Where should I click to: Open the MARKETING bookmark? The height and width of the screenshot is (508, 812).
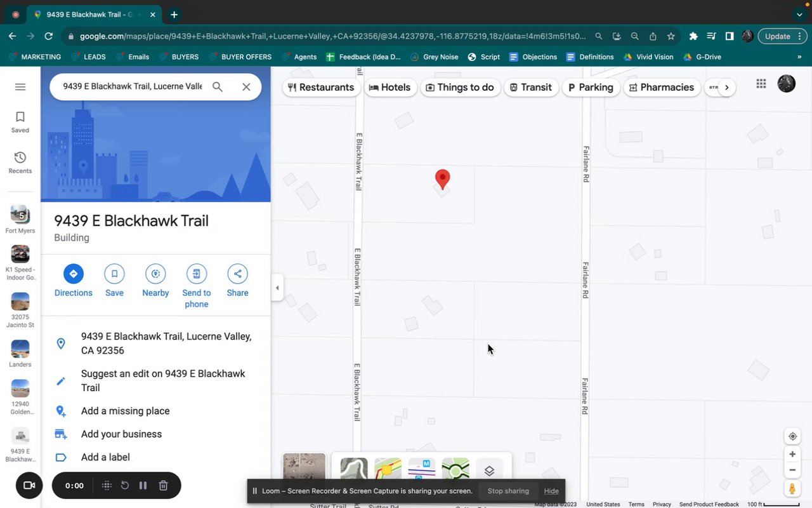click(36, 57)
